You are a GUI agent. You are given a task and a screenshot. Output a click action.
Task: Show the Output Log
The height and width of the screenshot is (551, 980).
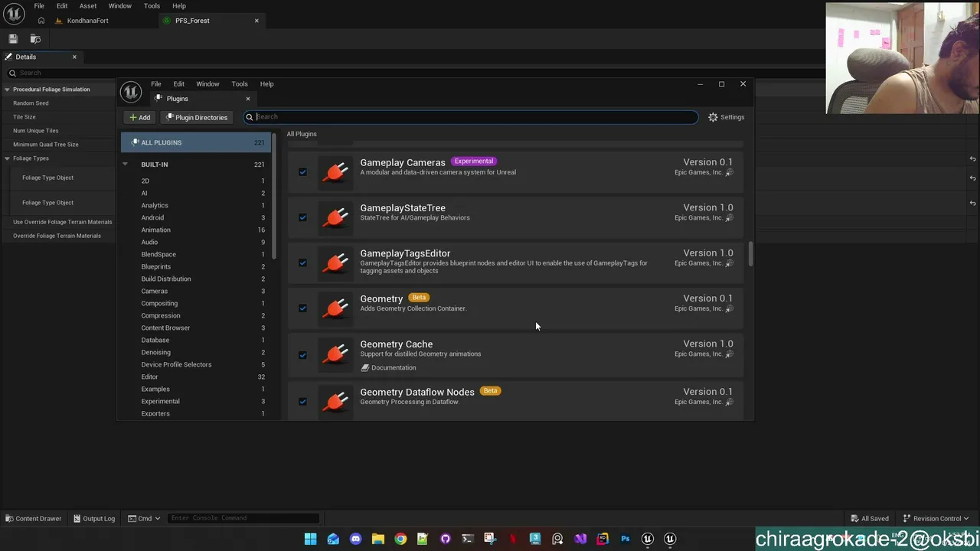tap(94, 518)
